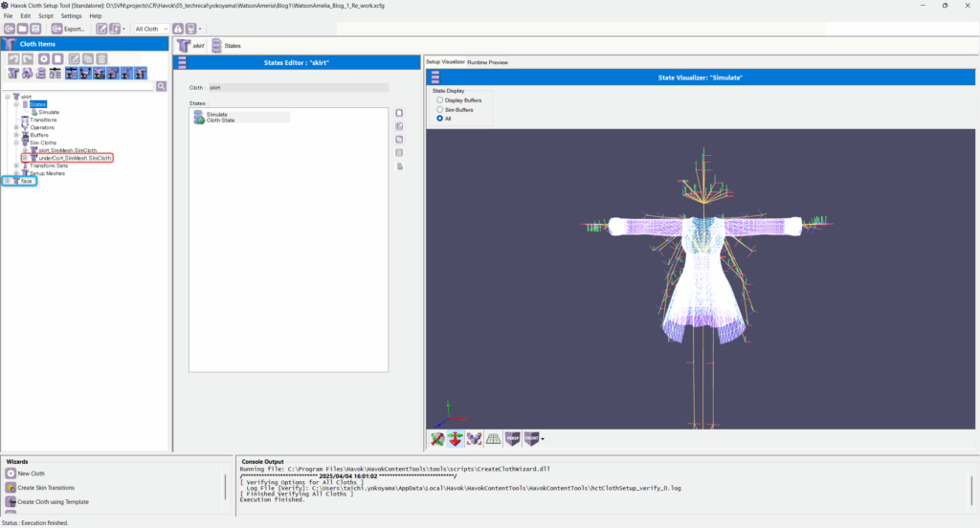
Task: Open the All Cloth dropdown
Action: 151,29
